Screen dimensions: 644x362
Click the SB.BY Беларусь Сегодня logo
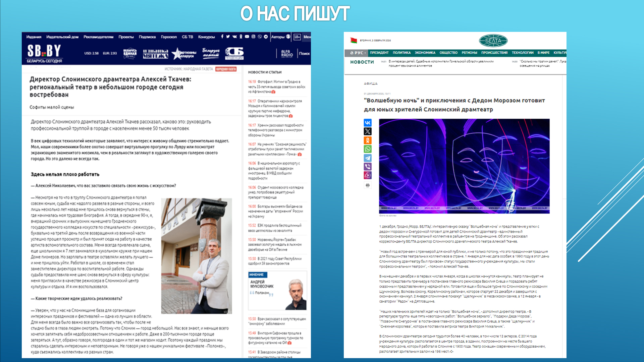[x=44, y=54]
